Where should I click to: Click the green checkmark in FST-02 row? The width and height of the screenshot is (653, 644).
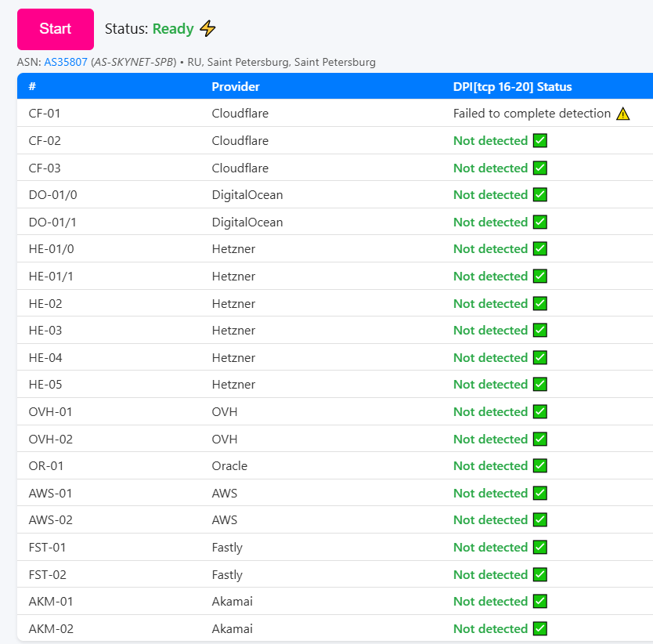pyautogui.click(x=540, y=574)
